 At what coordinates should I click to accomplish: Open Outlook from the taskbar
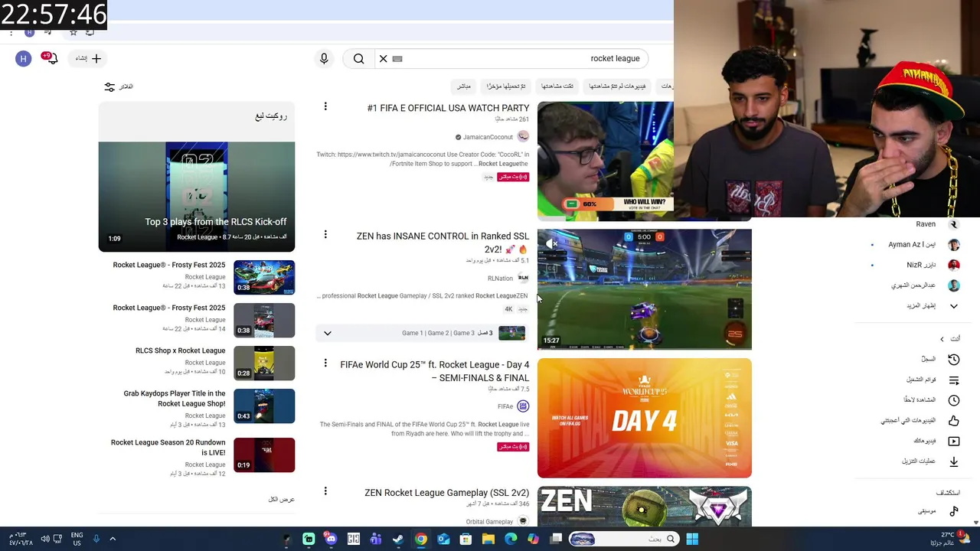point(443,540)
